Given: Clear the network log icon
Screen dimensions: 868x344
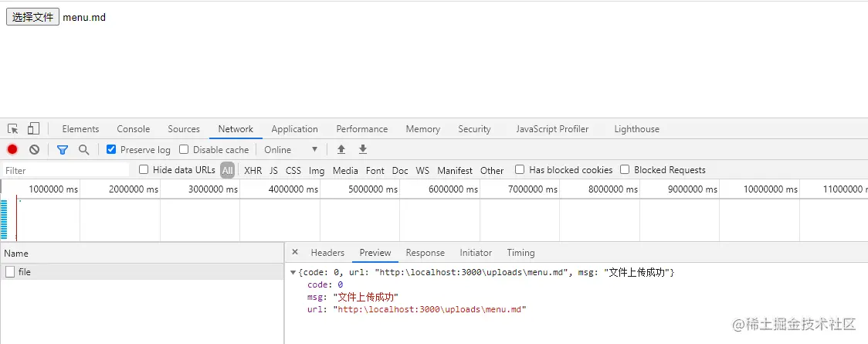Looking at the screenshot, I should pyautogui.click(x=34, y=149).
